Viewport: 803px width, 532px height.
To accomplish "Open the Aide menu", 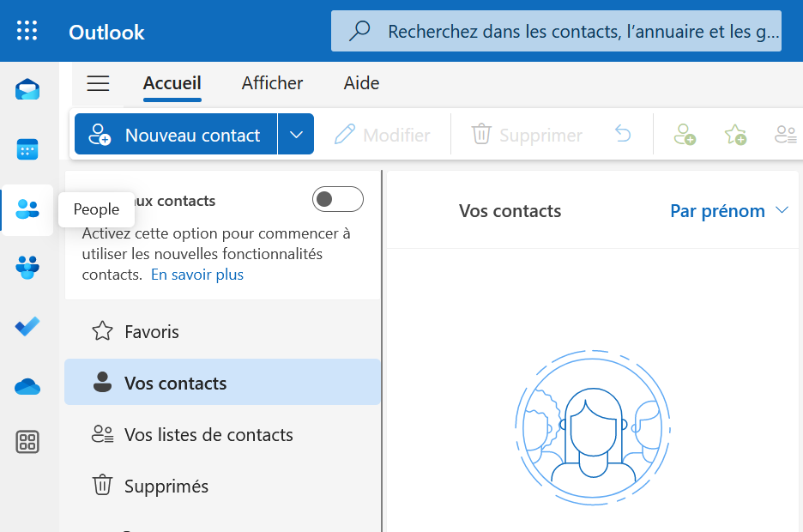I will [360, 83].
